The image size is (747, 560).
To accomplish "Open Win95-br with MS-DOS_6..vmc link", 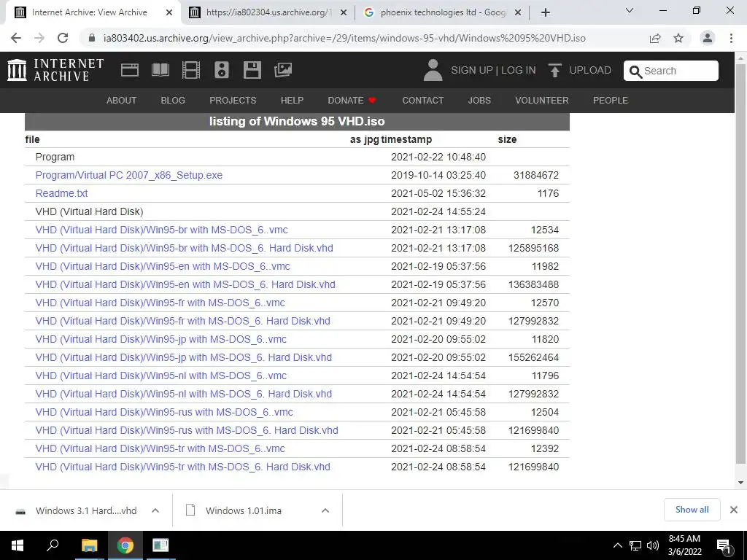I will coord(161,230).
